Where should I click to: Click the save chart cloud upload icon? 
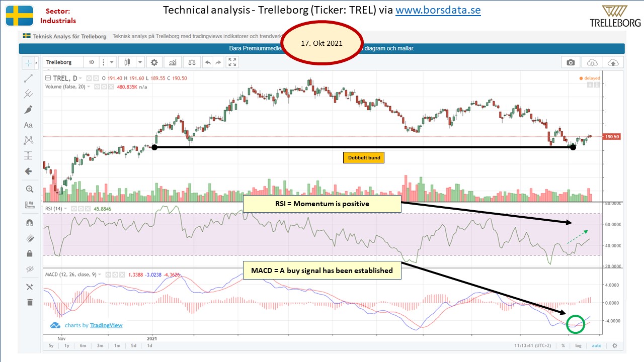(613, 62)
